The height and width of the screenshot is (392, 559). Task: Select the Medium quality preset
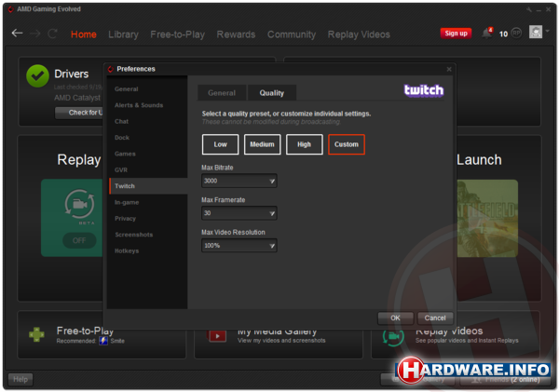pos(263,144)
